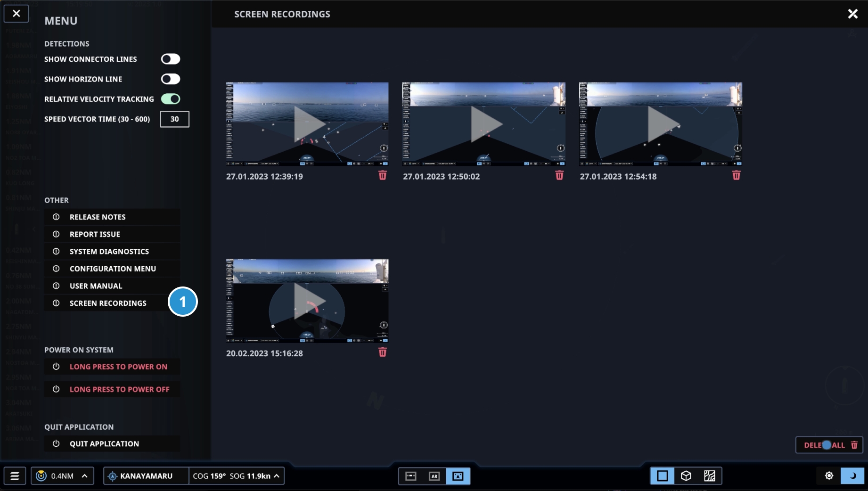The height and width of the screenshot is (491, 868).
Task: Open Configuration Menu entry
Action: [113, 269]
